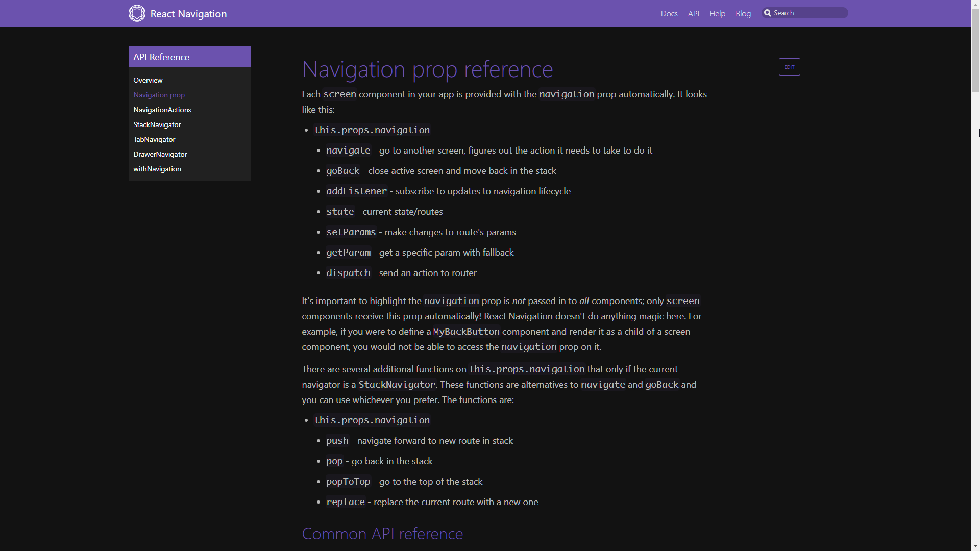
Task: Open the Docs menu item
Action: coord(669,14)
